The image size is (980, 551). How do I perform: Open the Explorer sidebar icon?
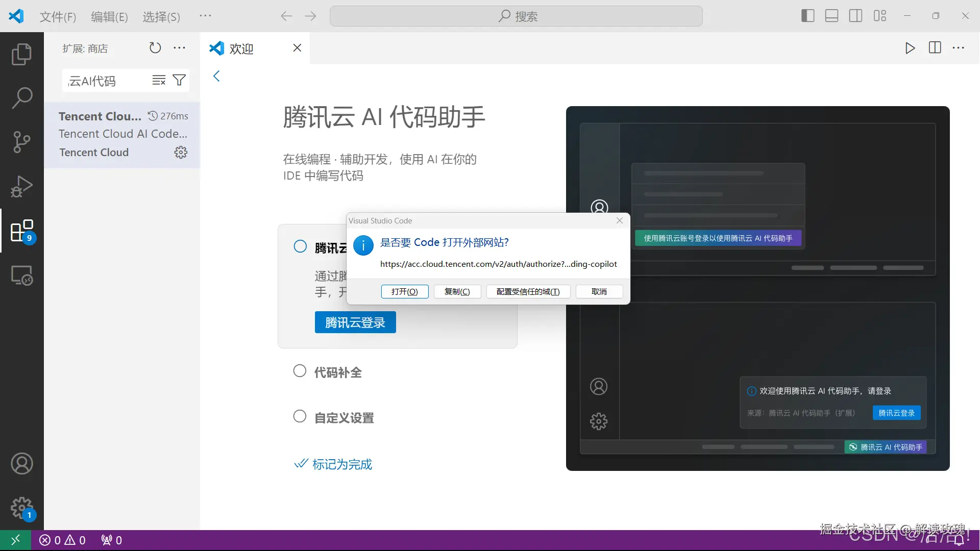click(x=21, y=54)
